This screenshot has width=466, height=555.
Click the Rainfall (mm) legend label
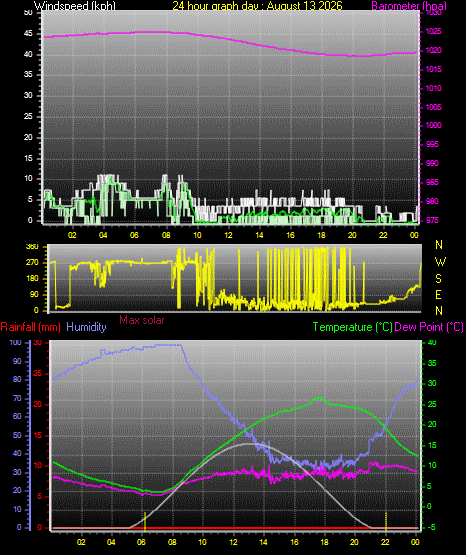(30, 327)
